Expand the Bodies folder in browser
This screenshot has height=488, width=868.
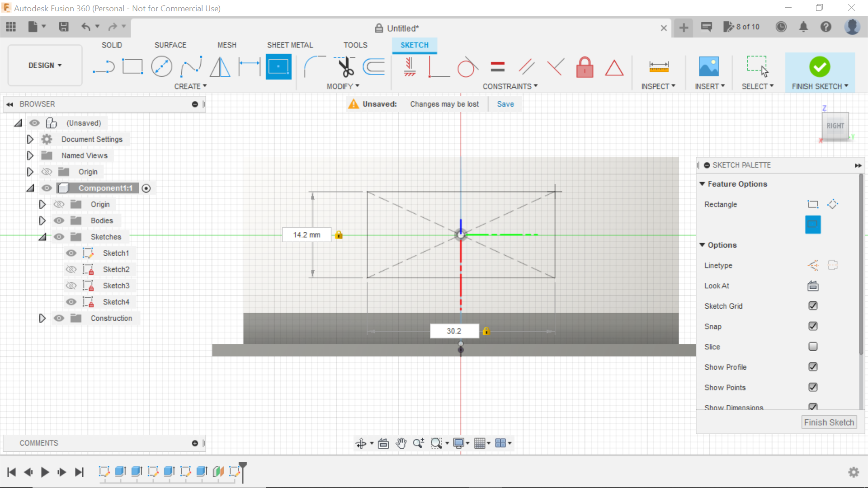pos(42,221)
